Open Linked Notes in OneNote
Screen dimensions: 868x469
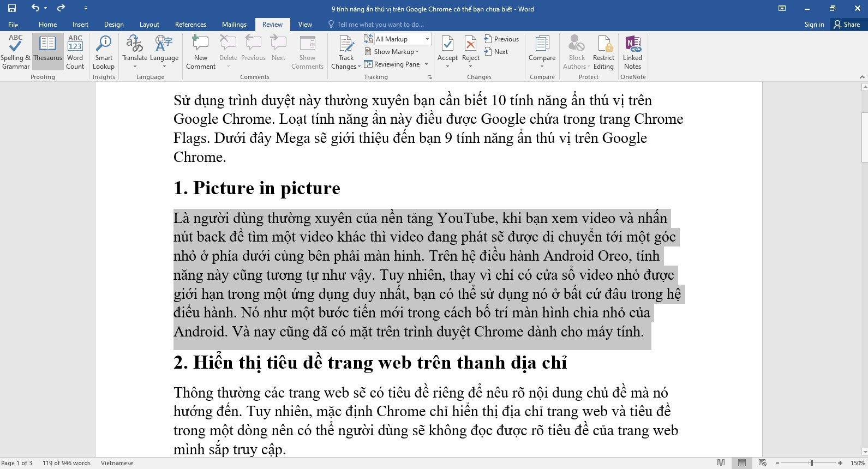click(632, 52)
